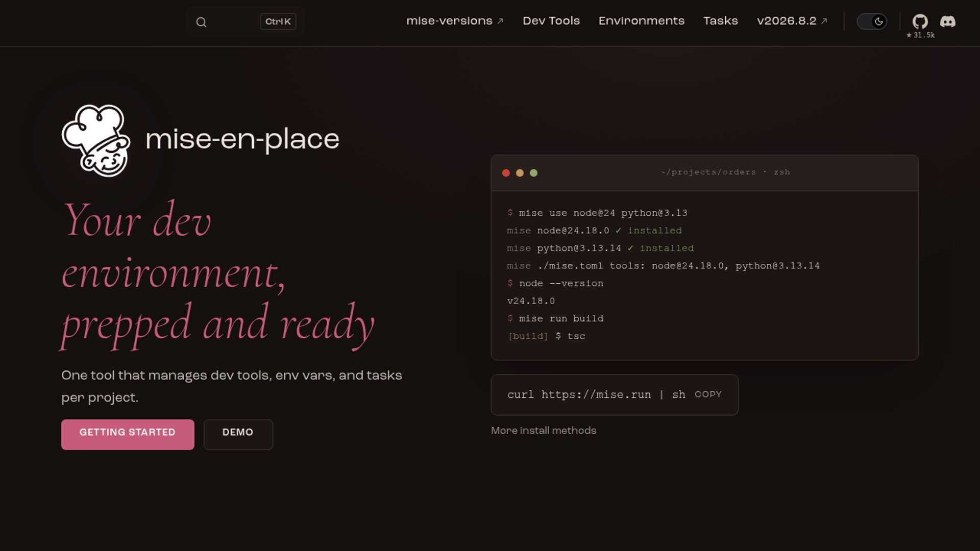Click the mise chef logo
This screenshot has height=551, width=980.
coord(96,140)
